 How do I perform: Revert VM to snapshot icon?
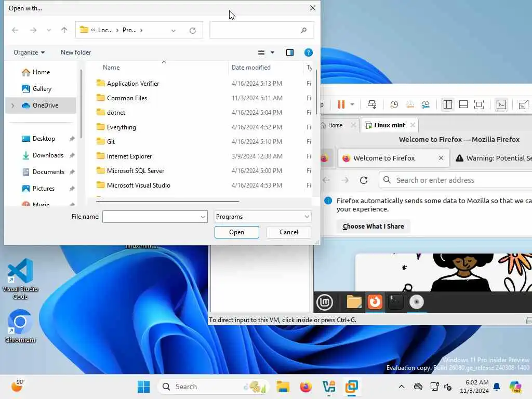(410, 104)
